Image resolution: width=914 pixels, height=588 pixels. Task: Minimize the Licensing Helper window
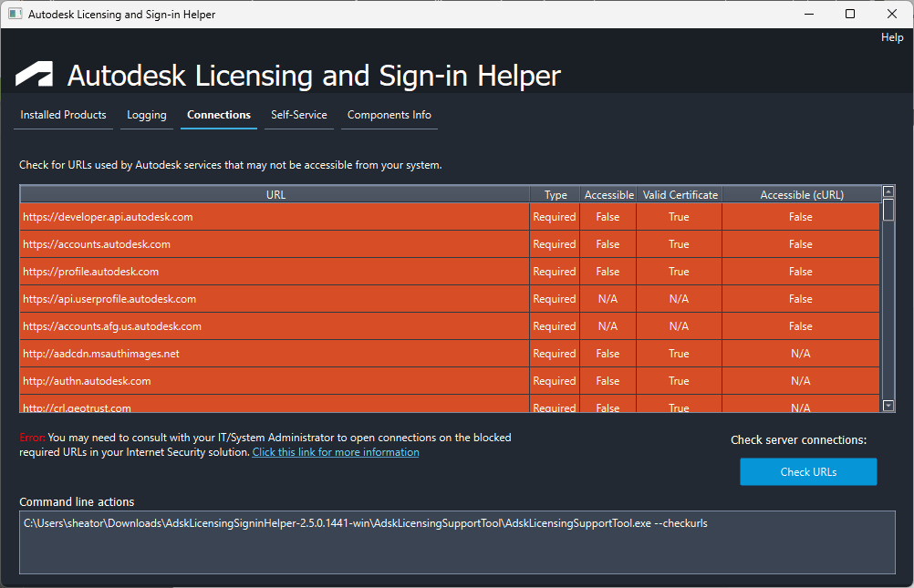tap(809, 14)
